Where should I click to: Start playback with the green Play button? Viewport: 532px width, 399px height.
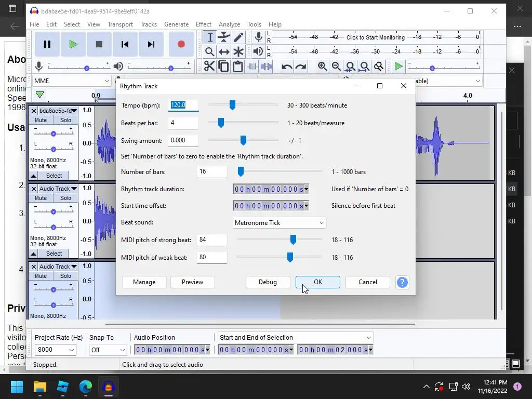73,44
